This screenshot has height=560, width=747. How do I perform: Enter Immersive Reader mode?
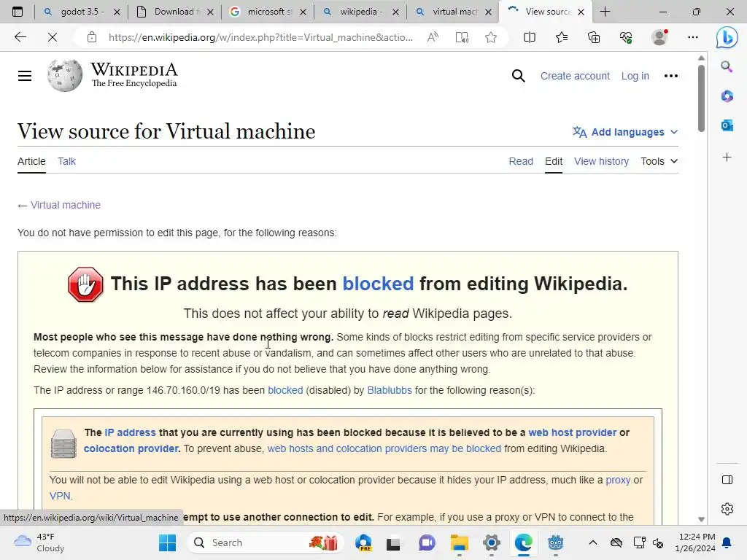[462, 37]
